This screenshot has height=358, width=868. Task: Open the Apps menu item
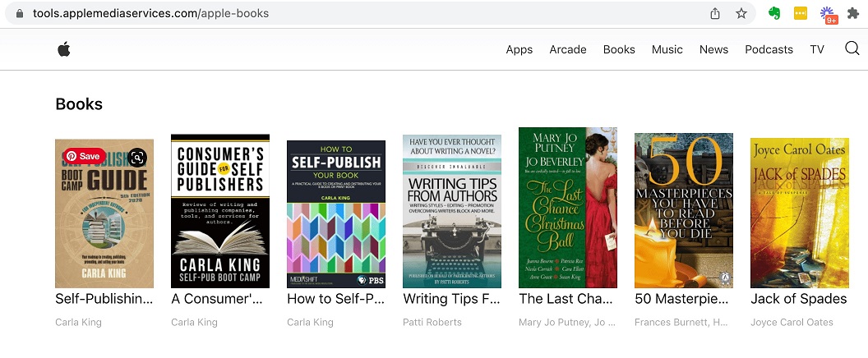point(519,49)
